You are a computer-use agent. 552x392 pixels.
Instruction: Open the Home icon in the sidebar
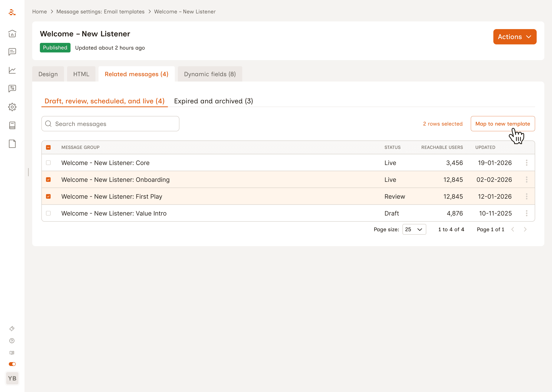coord(12,33)
